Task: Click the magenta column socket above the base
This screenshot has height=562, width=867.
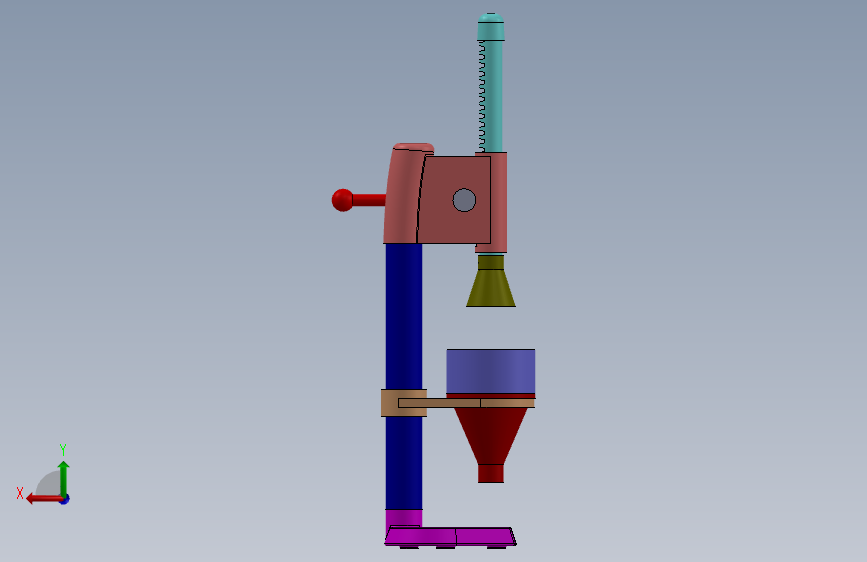Action: pyautogui.click(x=404, y=518)
